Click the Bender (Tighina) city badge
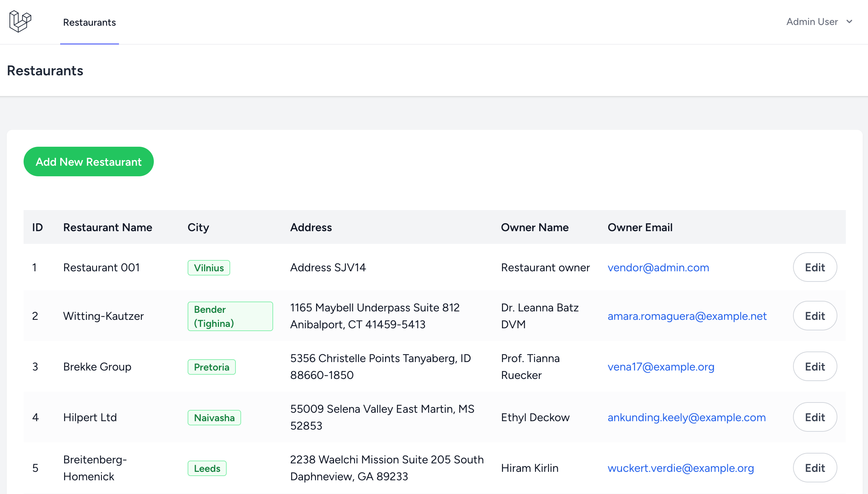Image resolution: width=868 pixels, height=494 pixels. coord(230,316)
